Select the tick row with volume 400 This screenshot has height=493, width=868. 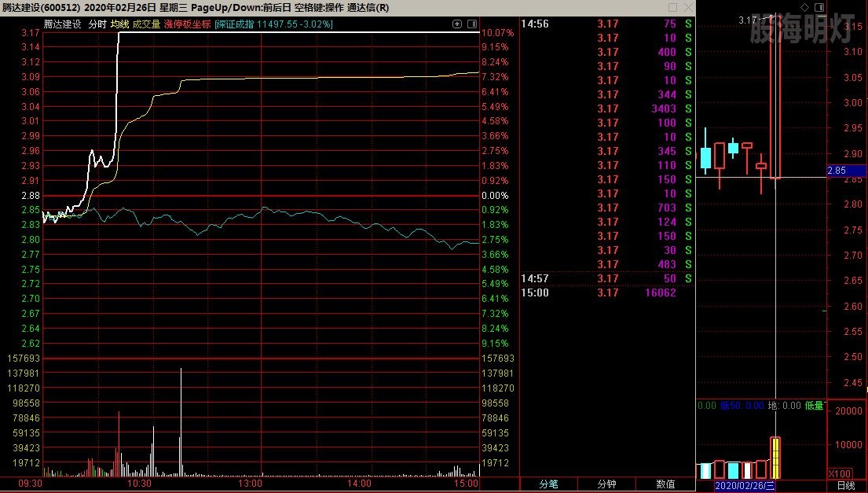coord(606,52)
